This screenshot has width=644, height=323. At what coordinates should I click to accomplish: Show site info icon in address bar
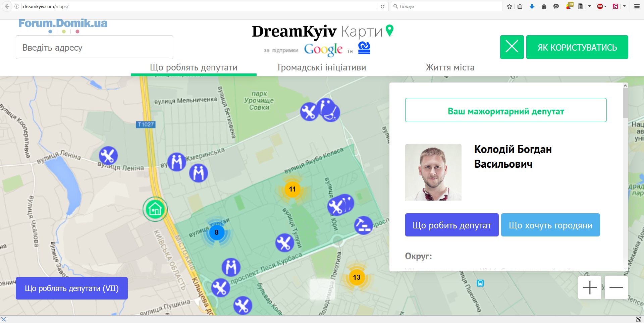pyautogui.click(x=17, y=6)
